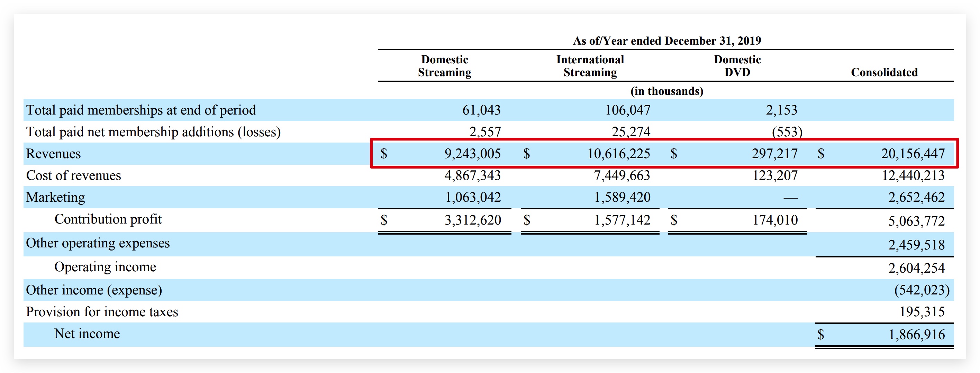Click the Domestic Streaming column header
Screen dimensions: 980x373
[444, 66]
